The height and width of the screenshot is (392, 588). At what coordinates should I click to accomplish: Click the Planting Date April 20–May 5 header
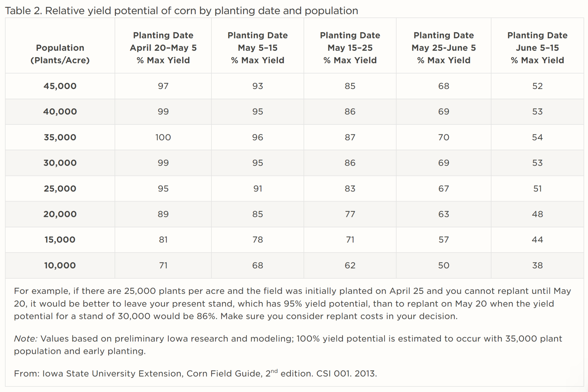point(163,48)
